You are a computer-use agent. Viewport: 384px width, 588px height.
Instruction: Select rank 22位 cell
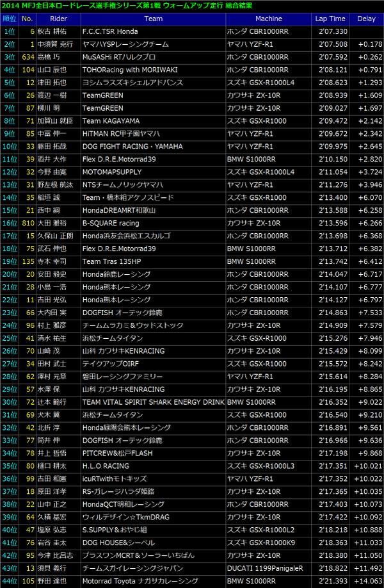[8, 300]
